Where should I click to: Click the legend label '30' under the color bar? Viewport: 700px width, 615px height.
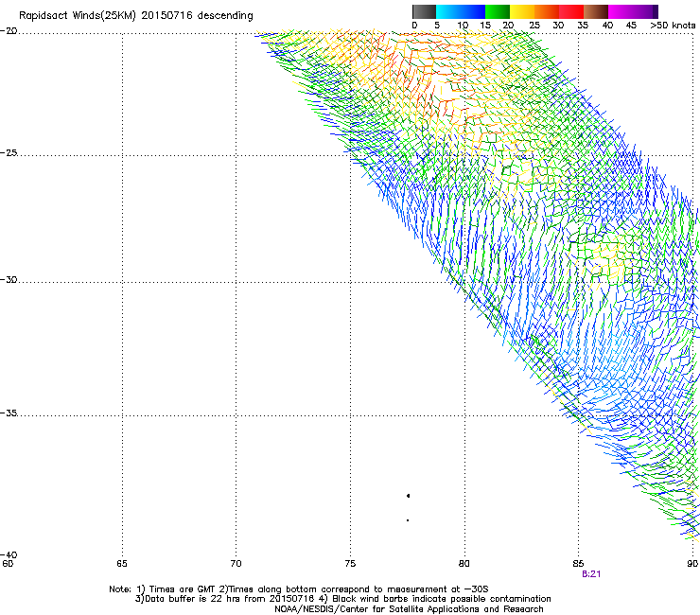[x=558, y=26]
